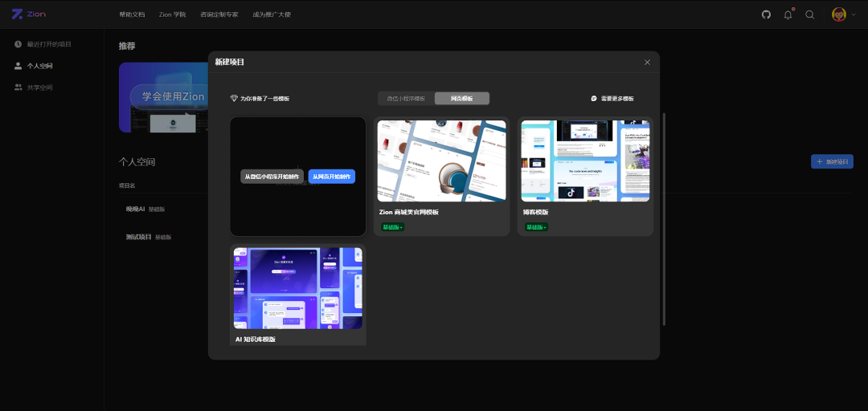Choose the AI 知识库模版 thumbnail
868x411 pixels.
[298, 288]
